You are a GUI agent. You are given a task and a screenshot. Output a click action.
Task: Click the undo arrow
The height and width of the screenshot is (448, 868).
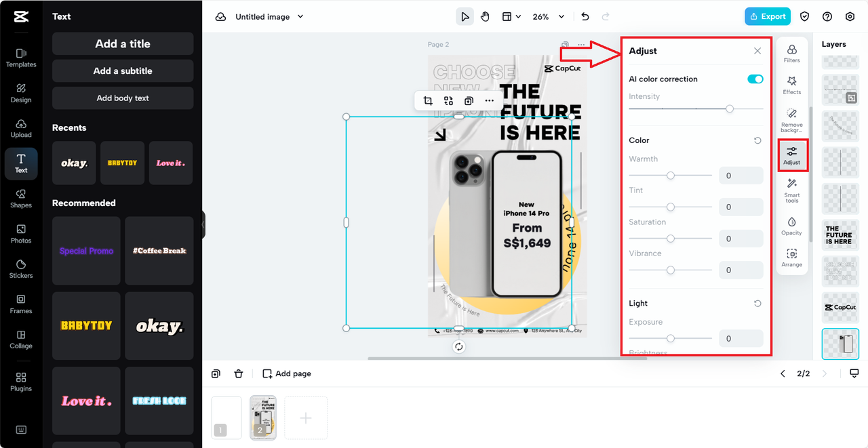[585, 17]
